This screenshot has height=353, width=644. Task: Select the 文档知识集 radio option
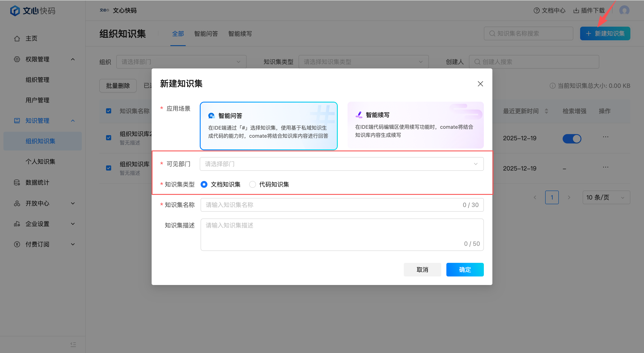point(204,184)
